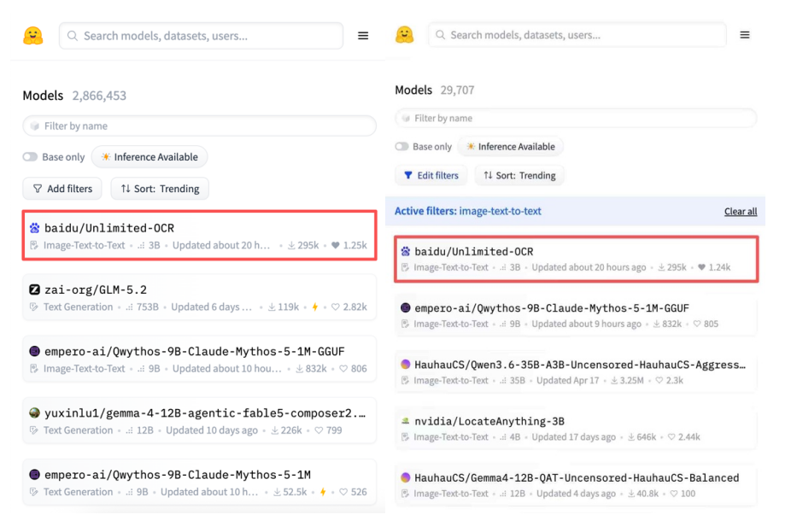Open the hamburger menu in left panel
Screen dimensions: 797x532
(363, 36)
